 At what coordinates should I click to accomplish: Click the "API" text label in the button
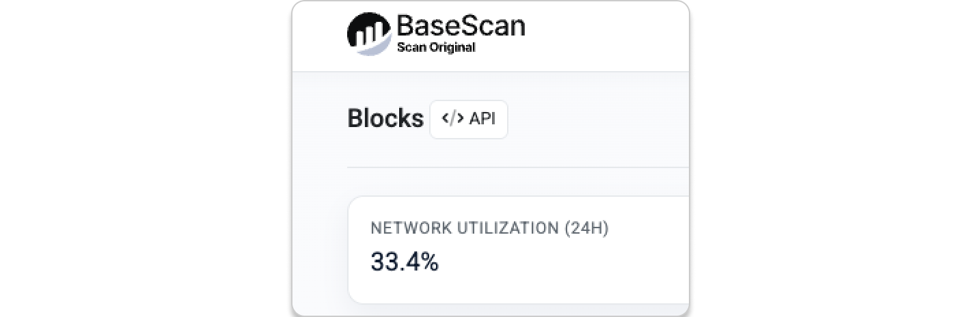(482, 118)
